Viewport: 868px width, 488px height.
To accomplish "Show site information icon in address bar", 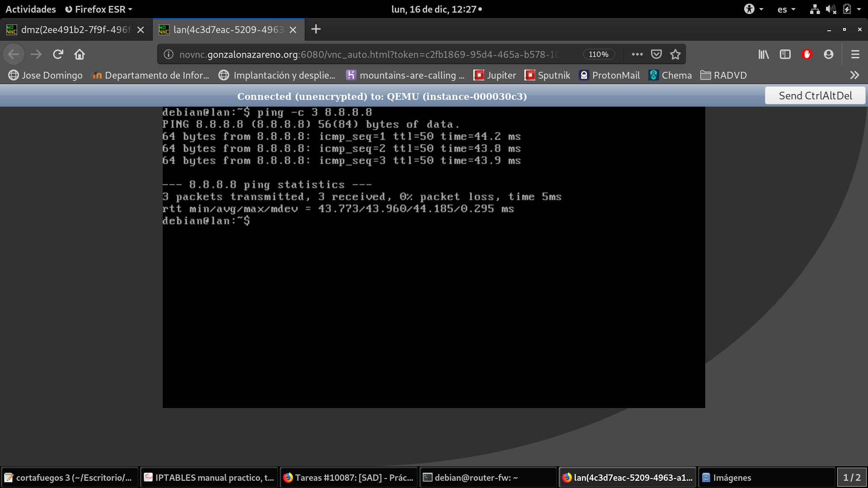I will pyautogui.click(x=169, y=54).
